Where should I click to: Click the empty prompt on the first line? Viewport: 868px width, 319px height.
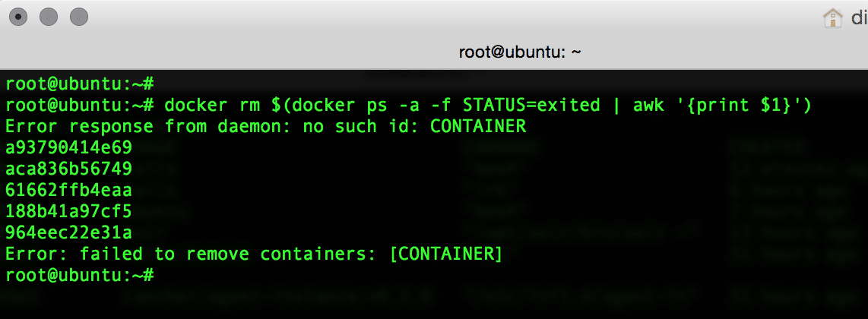coord(79,84)
